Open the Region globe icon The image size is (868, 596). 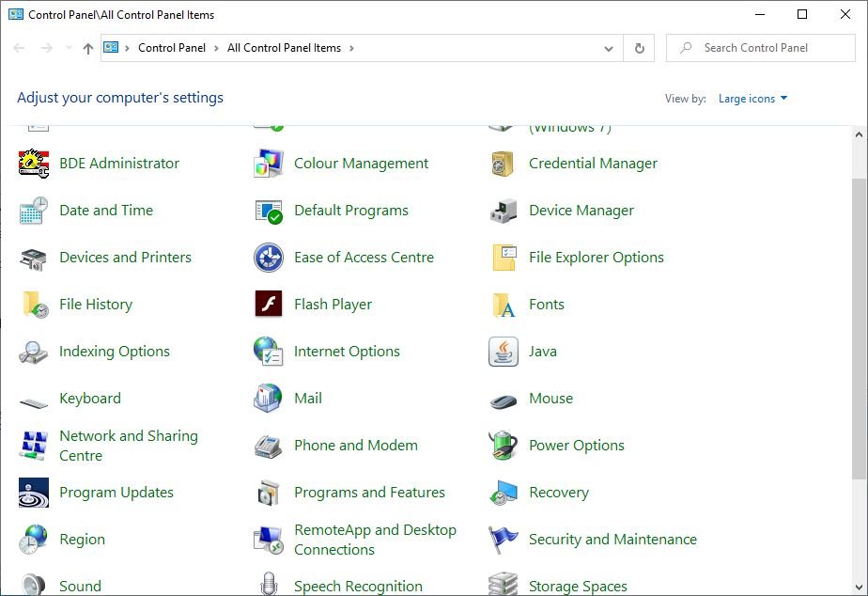click(34, 540)
